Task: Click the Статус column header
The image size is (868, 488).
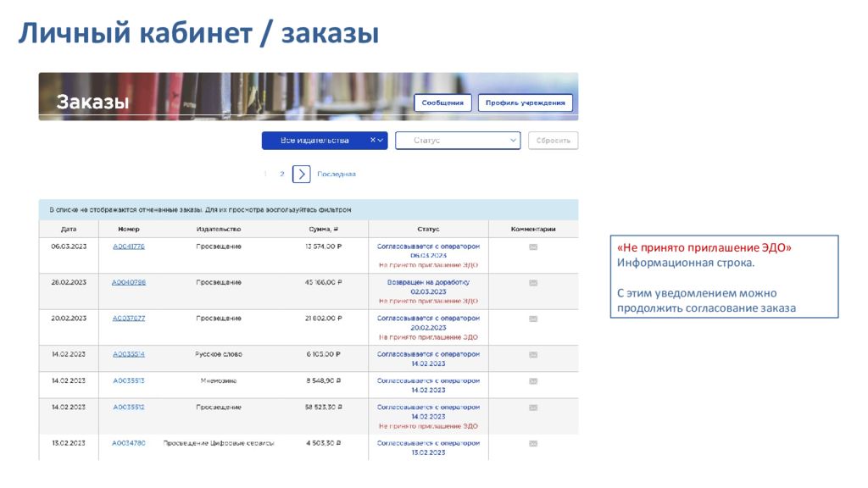Action: pos(428,229)
